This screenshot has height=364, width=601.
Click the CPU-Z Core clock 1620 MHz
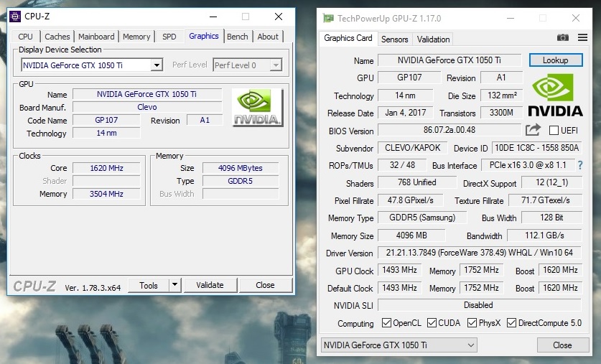pos(106,168)
